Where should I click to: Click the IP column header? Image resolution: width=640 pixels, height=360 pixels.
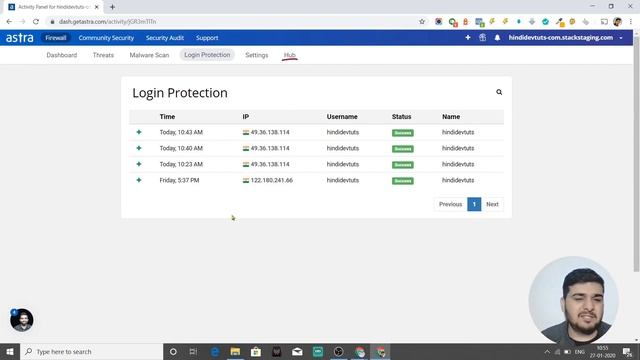pos(246,117)
